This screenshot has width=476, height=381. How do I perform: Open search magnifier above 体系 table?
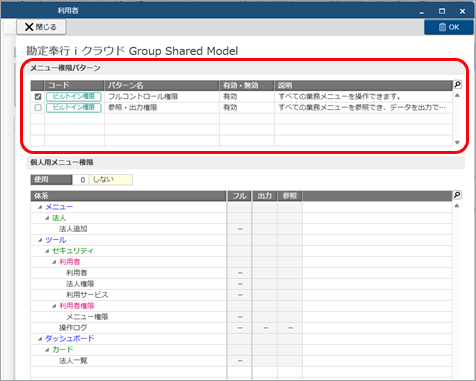(x=457, y=195)
